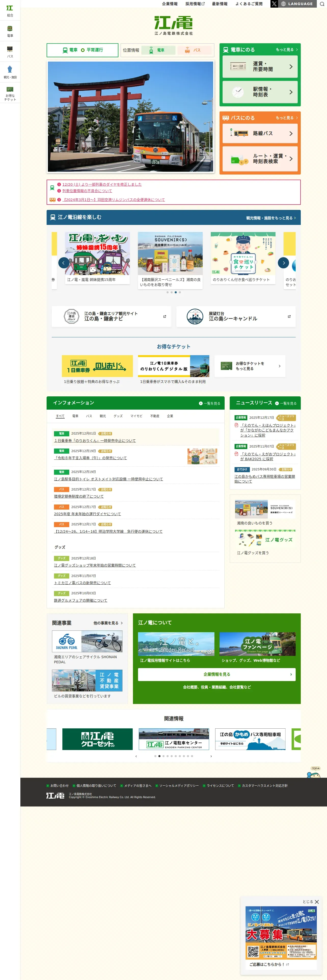Open the 電車 train sidebar icon
This screenshot has height=980, width=327.
pyautogui.click(x=10, y=31)
